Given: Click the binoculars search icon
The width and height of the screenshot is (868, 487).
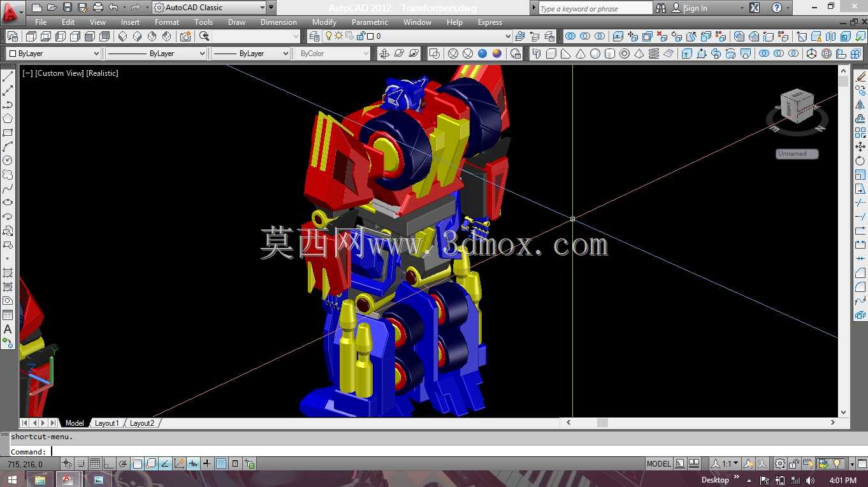Looking at the screenshot, I should pyautogui.click(x=661, y=8).
